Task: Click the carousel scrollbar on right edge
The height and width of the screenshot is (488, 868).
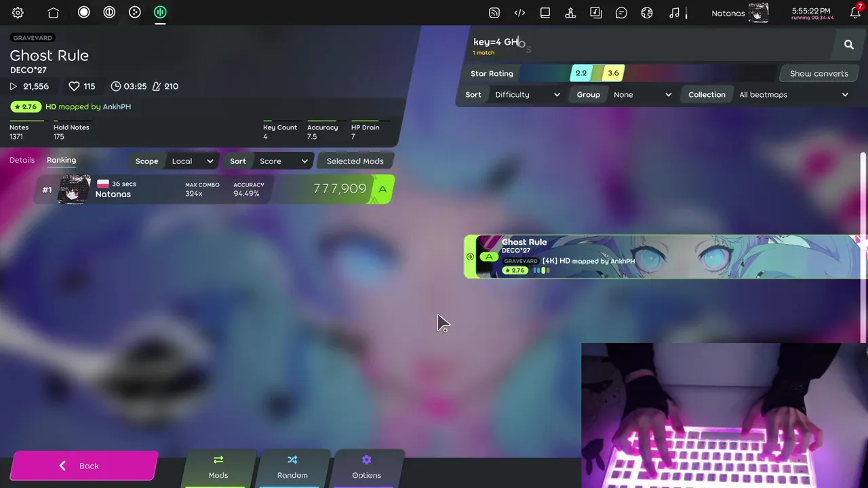Action: (863, 247)
